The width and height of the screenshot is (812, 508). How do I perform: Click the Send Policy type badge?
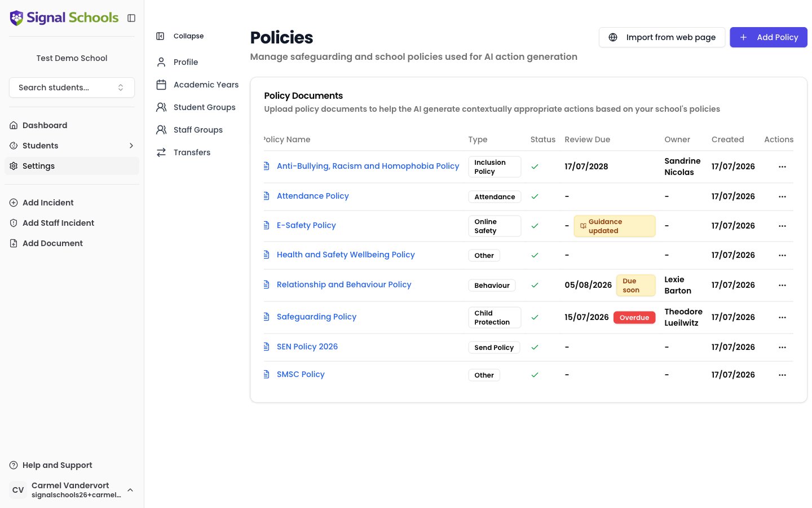point(494,348)
